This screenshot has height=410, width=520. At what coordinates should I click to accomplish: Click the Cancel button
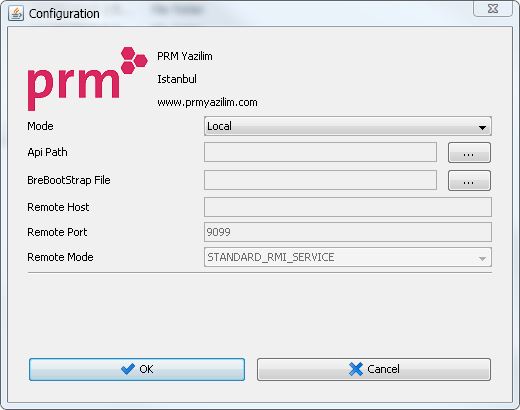click(374, 369)
